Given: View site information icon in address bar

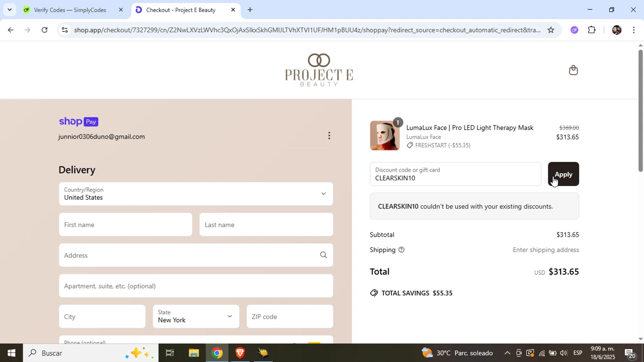Looking at the screenshot, I should [x=65, y=30].
